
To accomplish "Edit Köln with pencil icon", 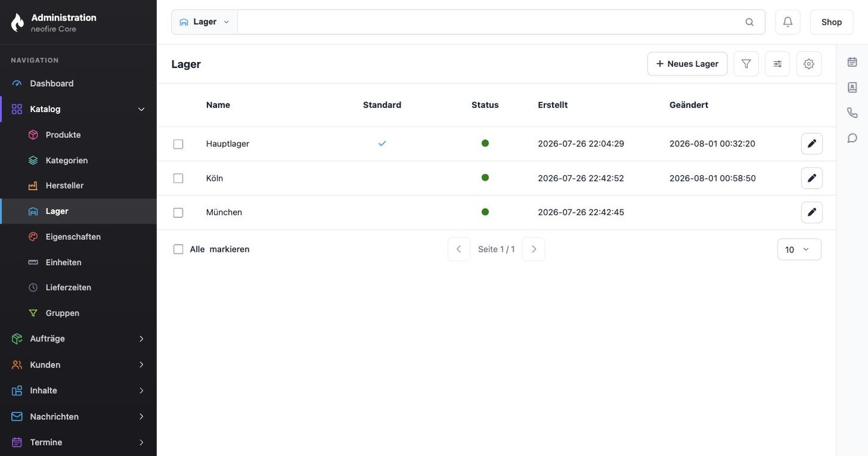I will pyautogui.click(x=812, y=178).
